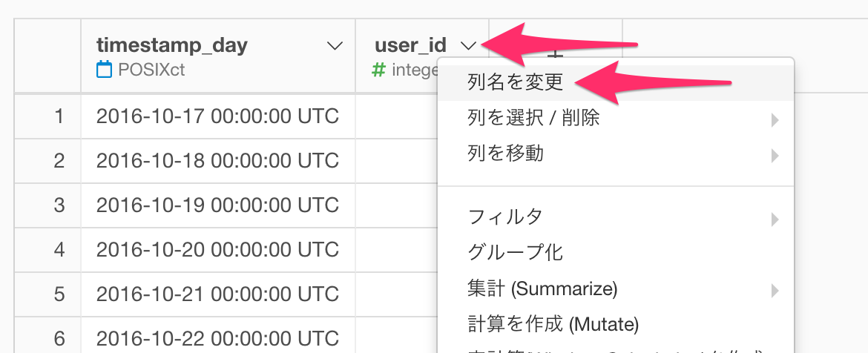Image resolution: width=868 pixels, height=353 pixels.
Task: Click the plus icon to add column
Action: coord(555,54)
